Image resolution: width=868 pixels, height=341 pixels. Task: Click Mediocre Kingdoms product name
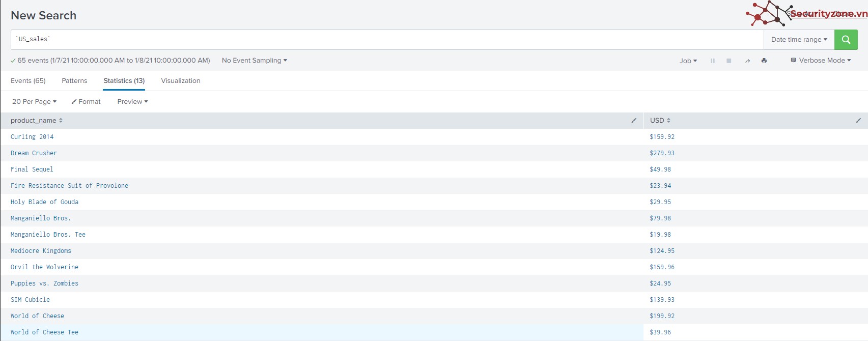(41, 251)
